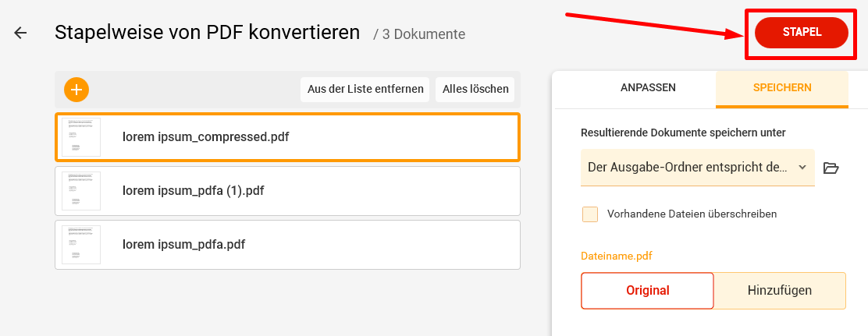
Task: Select the Original filename option
Action: tap(647, 291)
